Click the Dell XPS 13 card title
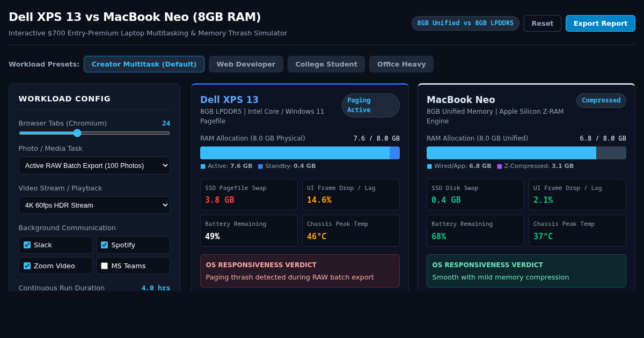 [229, 100]
